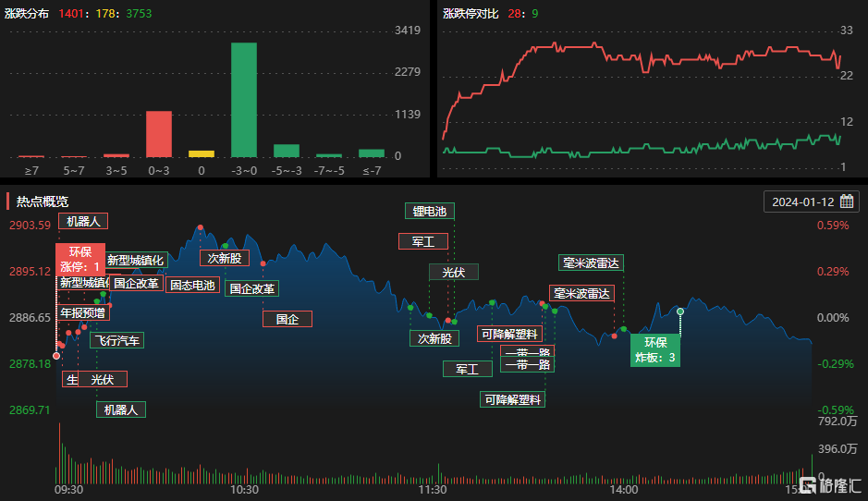Click the green 环保 炸板 tooltip box
Screen dimensions: 868x501
pyautogui.click(x=655, y=350)
